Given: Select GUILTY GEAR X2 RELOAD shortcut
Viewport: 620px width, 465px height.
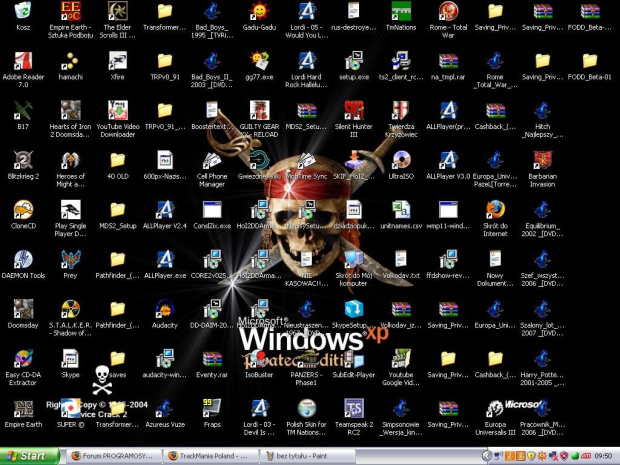Looking at the screenshot, I should [259, 110].
